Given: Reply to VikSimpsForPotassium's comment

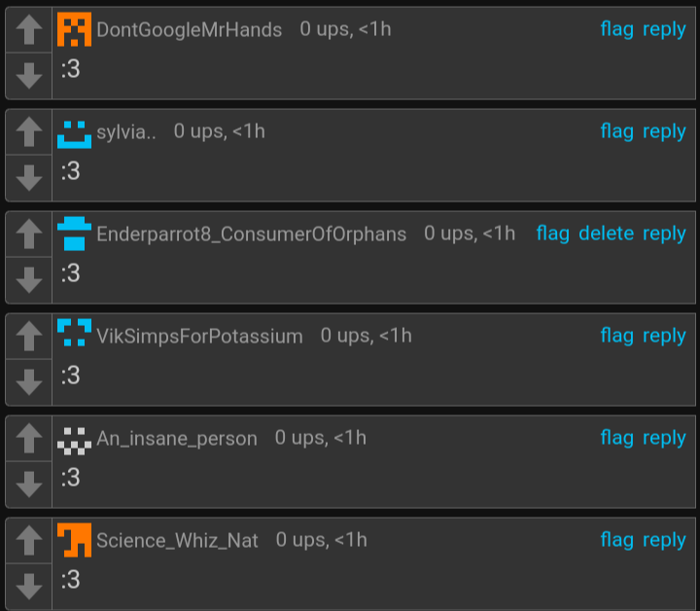Looking at the screenshot, I should point(664,336).
